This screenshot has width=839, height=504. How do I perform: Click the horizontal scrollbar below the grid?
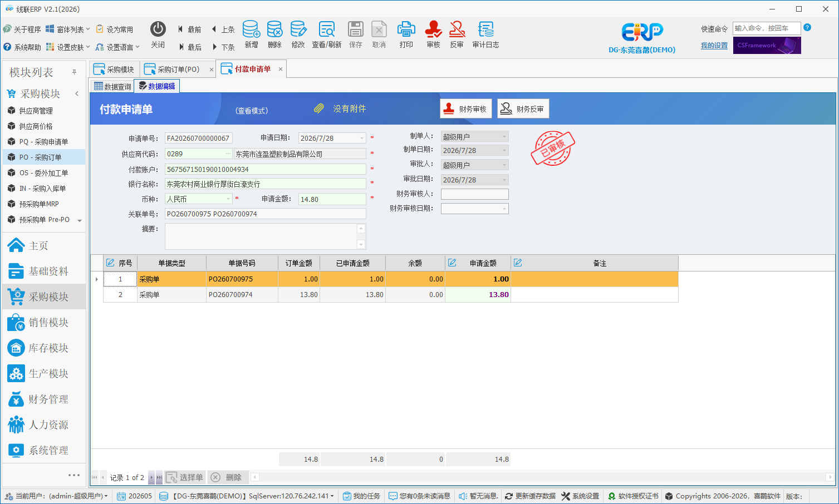pyautogui.click(x=543, y=477)
